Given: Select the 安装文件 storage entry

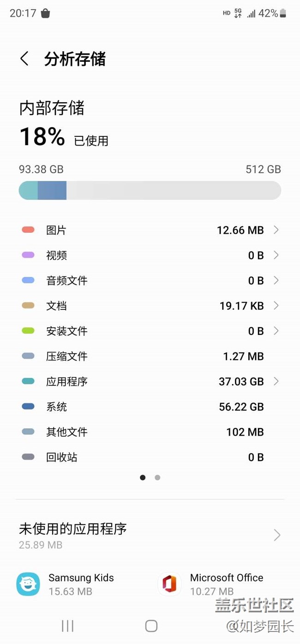Looking at the screenshot, I should (x=67, y=331).
